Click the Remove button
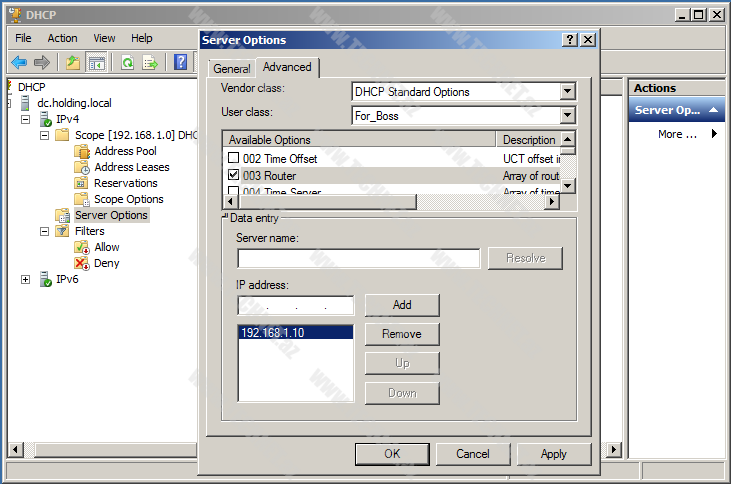The width and height of the screenshot is (731, 484). pyautogui.click(x=401, y=334)
